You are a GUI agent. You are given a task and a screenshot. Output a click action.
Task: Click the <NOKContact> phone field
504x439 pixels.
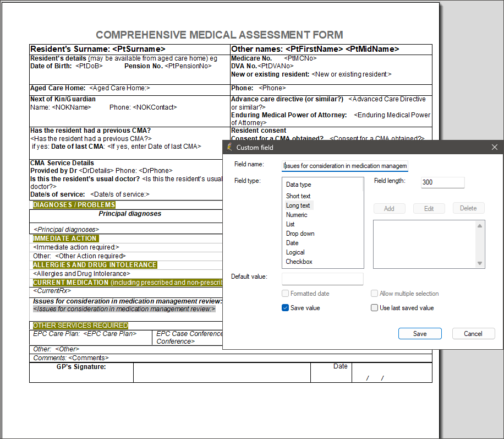click(155, 107)
